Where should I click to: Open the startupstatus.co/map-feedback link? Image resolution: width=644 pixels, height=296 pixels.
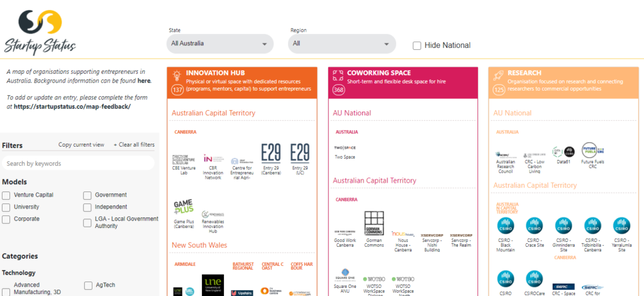click(x=72, y=106)
